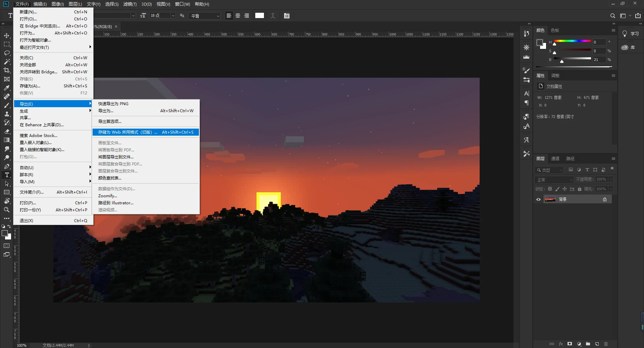Select the Lasso tool
This screenshot has width=644, height=348.
click(x=7, y=53)
